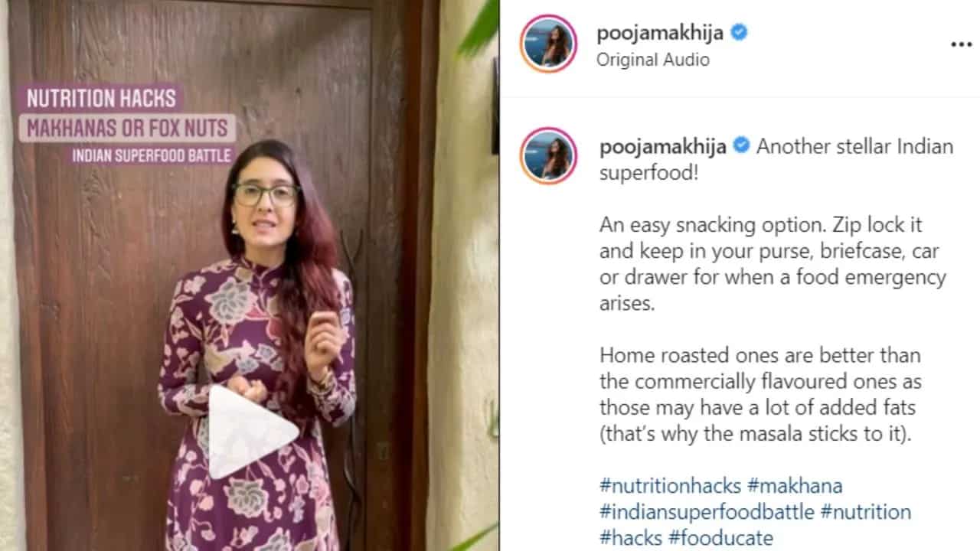The height and width of the screenshot is (551, 980).
Task: Click the caption verified badge icon
Action: pyautogui.click(x=741, y=145)
